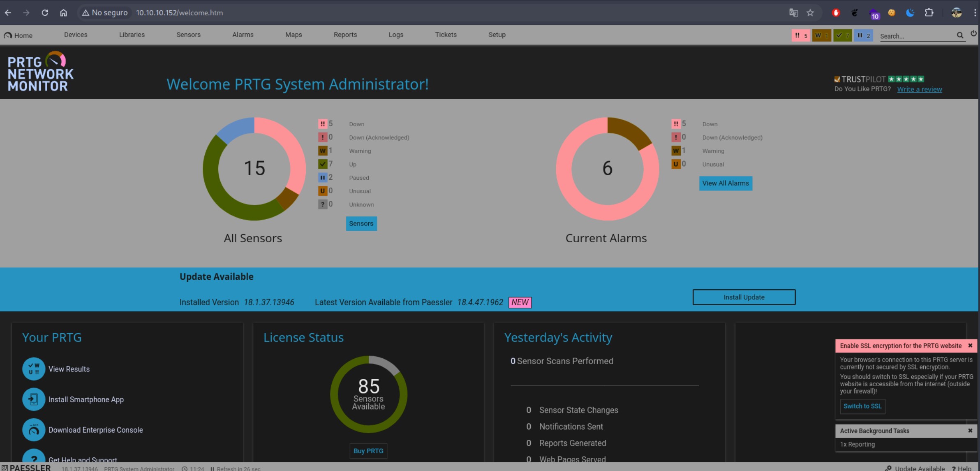Click the PRTG Network Monitor logo
The width and height of the screenshot is (980, 471).
pos(40,71)
